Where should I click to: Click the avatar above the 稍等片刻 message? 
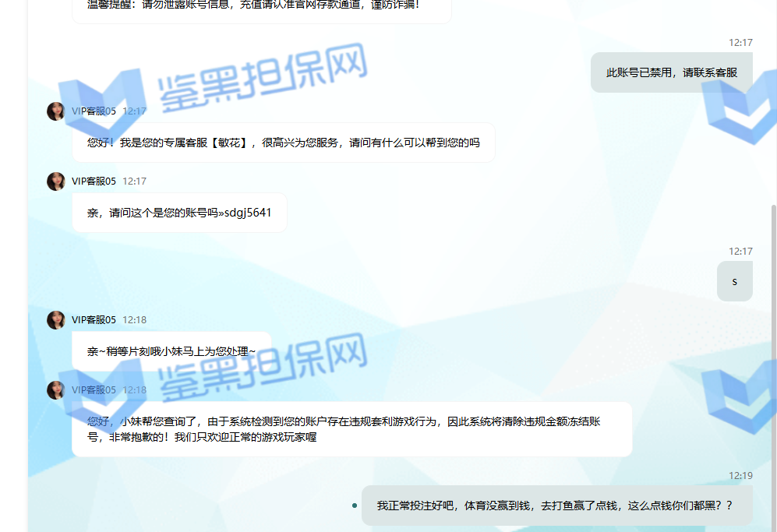[55, 320]
